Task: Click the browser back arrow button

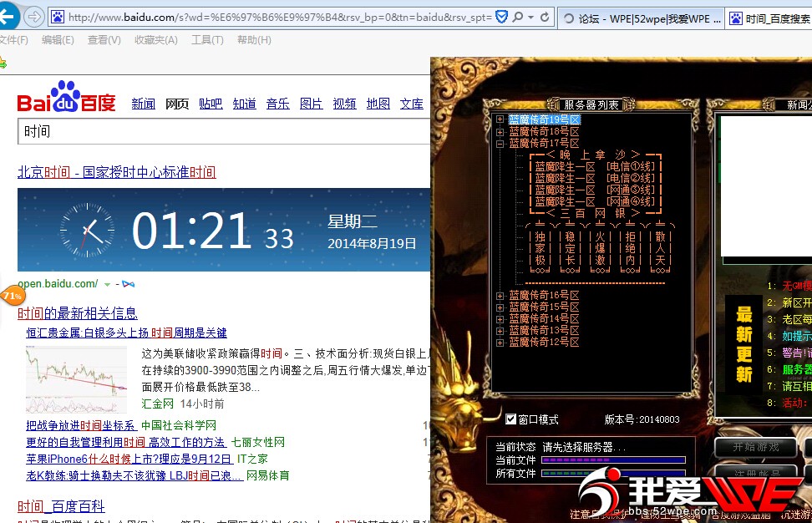Action: 8,17
